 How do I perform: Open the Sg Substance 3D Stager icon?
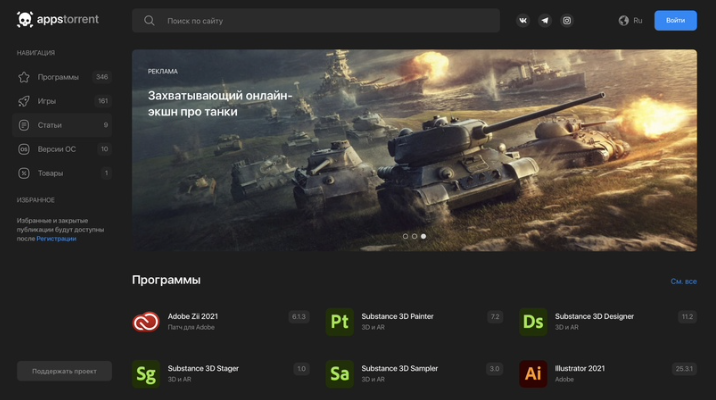(146, 374)
